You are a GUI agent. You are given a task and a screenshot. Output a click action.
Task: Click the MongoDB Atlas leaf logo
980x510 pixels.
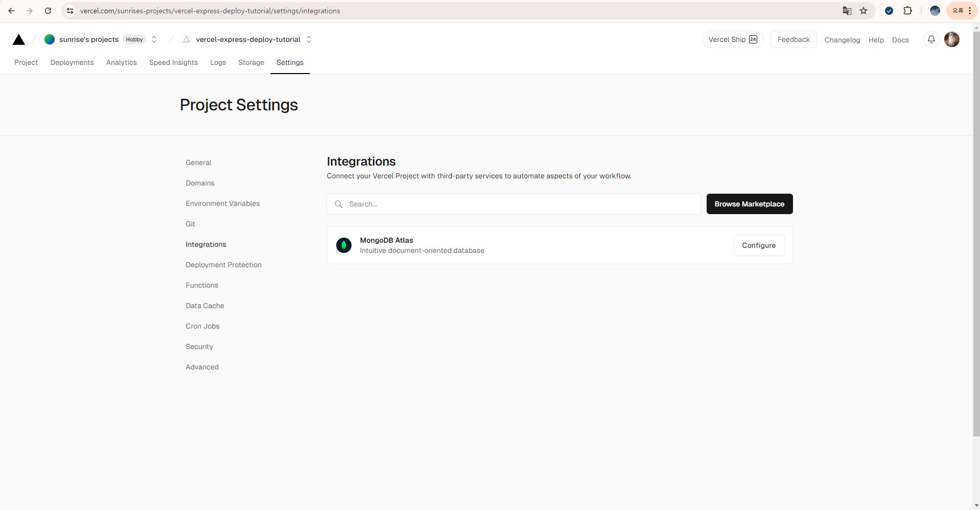[344, 245]
